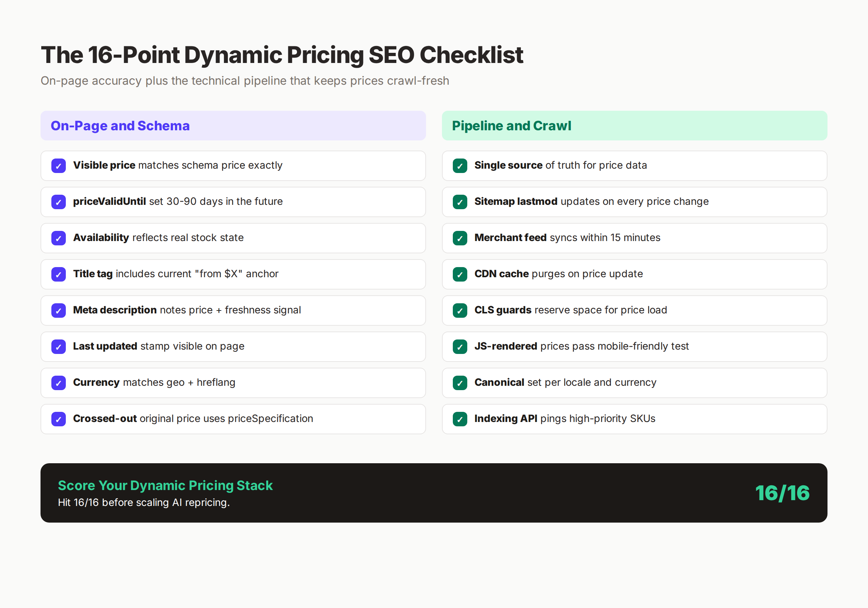Click text "reflects real stock state"
The height and width of the screenshot is (608, 868).
point(188,238)
